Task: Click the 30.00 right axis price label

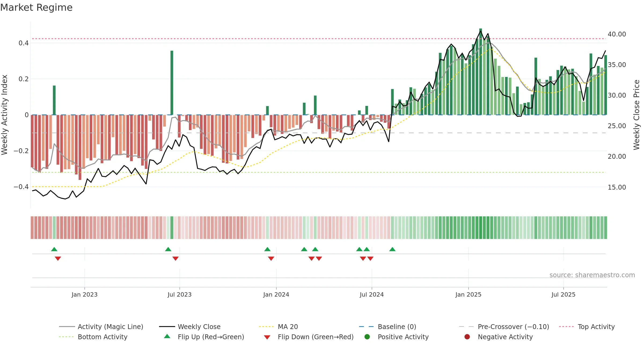Action: click(x=617, y=95)
